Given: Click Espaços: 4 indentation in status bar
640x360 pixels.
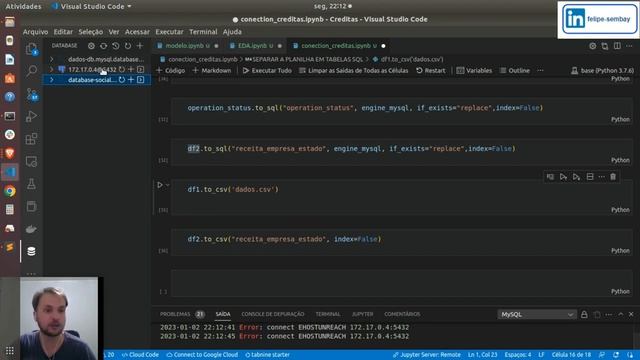Looking at the screenshot, I should coord(518,355).
